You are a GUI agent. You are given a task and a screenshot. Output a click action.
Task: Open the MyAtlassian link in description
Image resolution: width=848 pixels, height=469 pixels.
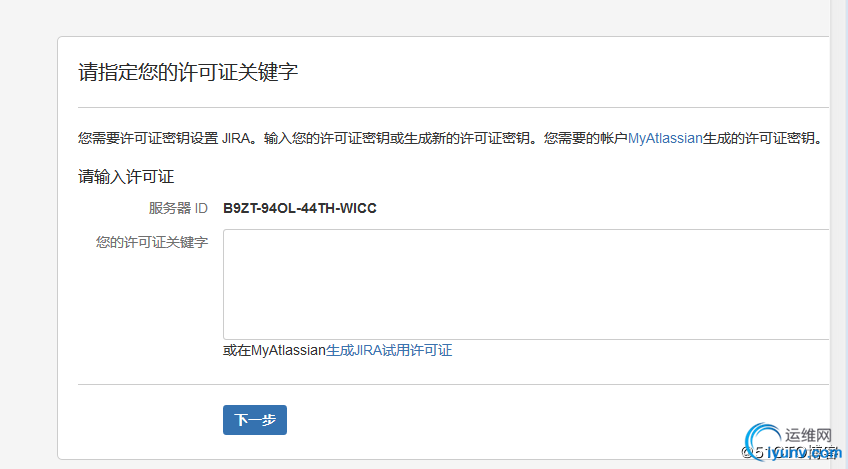click(x=665, y=138)
